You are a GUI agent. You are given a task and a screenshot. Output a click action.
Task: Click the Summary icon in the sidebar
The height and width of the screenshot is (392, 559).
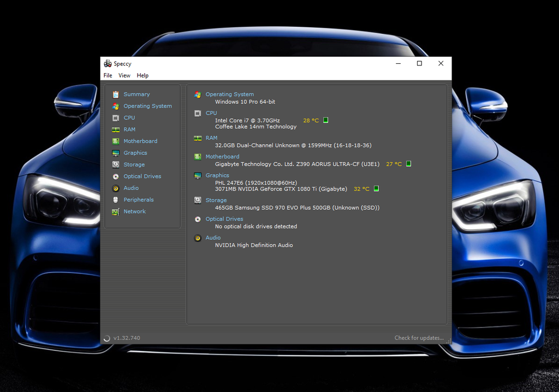click(116, 94)
